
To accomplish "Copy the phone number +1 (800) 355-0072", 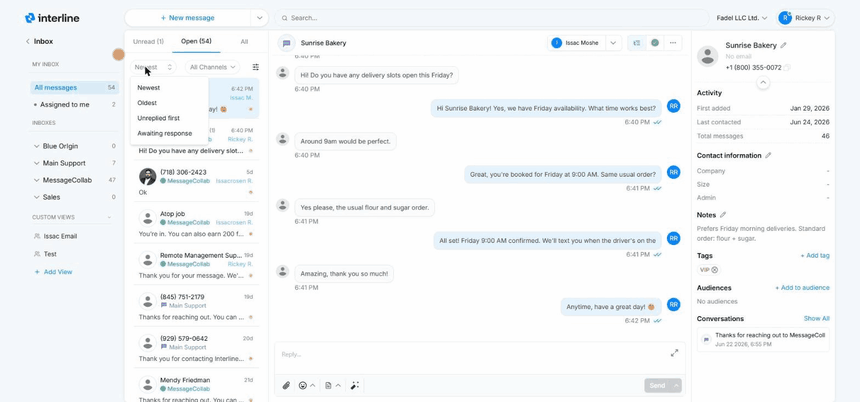I will [787, 67].
